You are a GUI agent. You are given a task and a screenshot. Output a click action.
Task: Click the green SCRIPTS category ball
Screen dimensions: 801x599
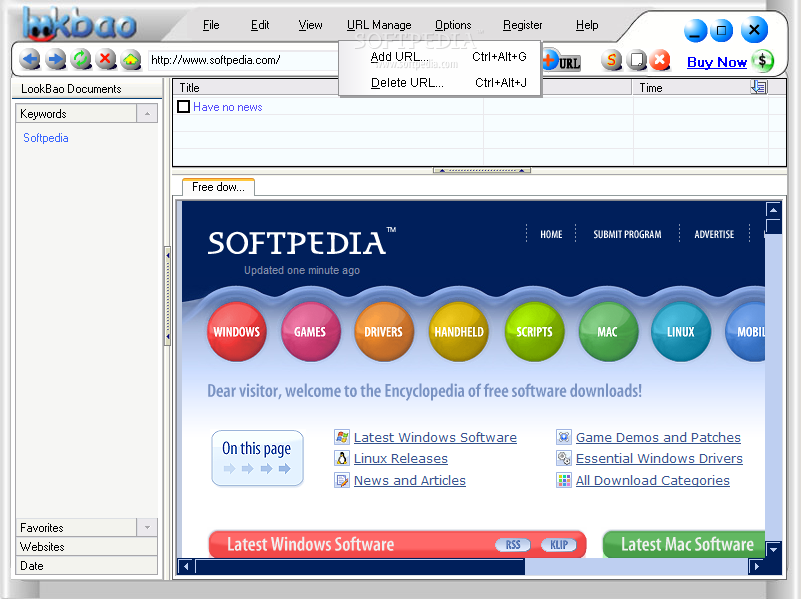pos(534,332)
